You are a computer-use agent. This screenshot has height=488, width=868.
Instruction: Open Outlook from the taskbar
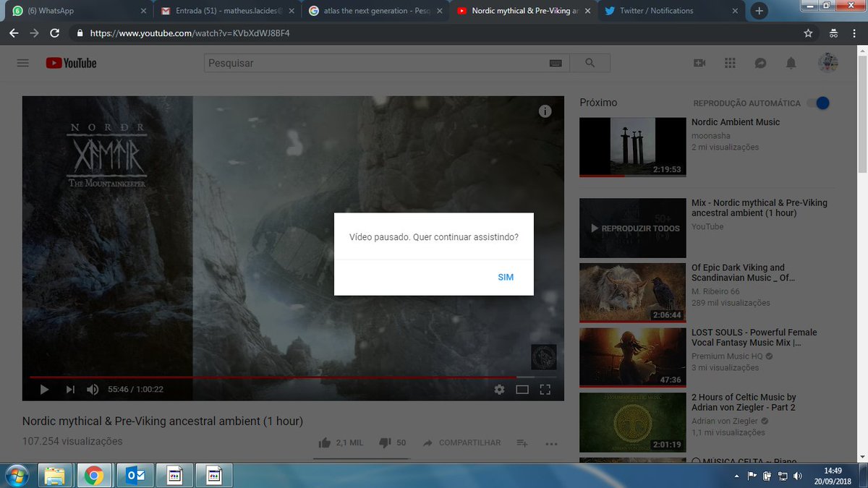[x=135, y=476]
